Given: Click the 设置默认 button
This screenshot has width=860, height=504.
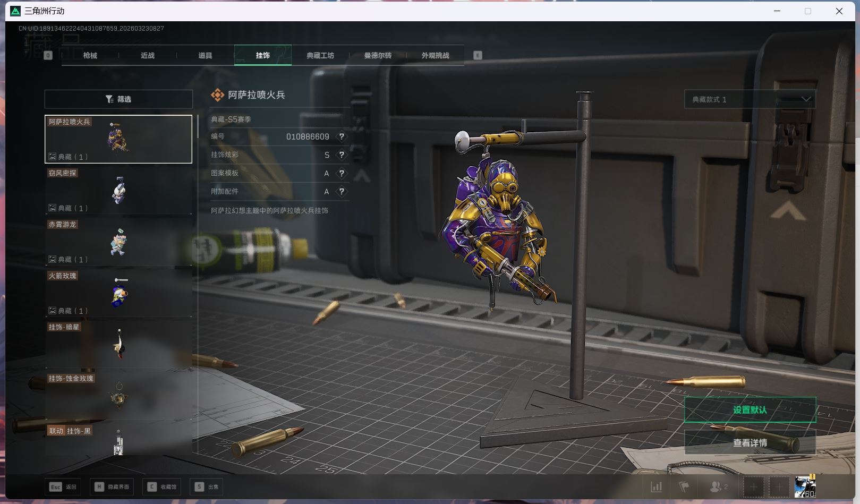Looking at the screenshot, I should coord(750,410).
